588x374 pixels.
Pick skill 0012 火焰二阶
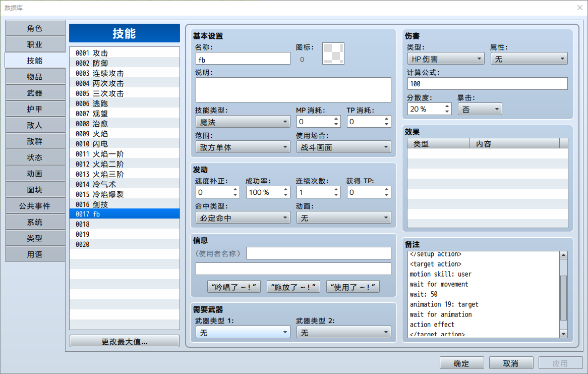click(x=125, y=164)
